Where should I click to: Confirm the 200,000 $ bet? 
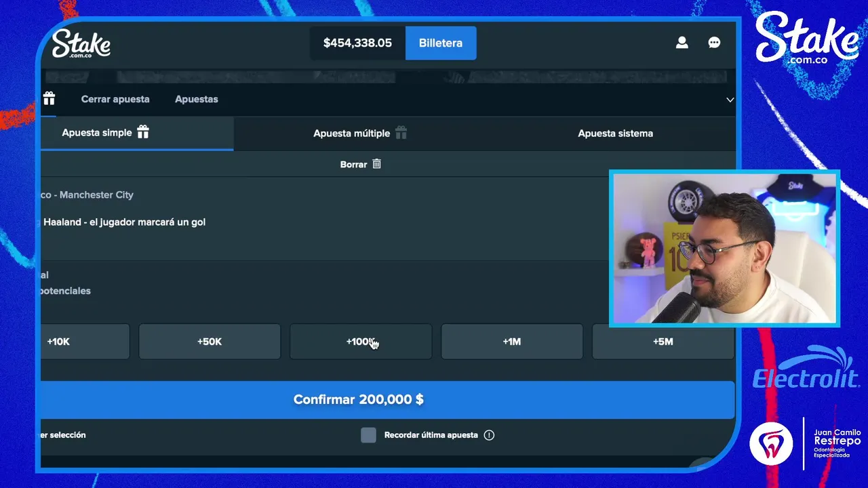point(388,399)
